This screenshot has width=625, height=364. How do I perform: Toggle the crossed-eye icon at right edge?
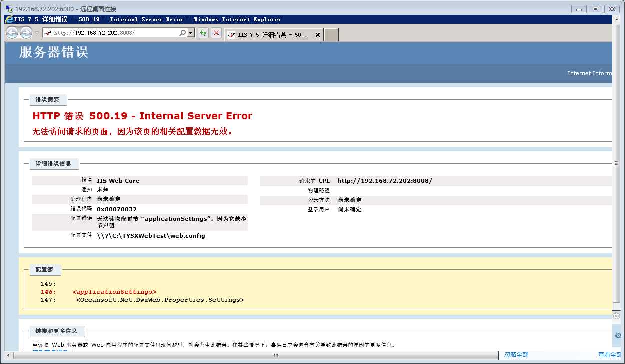617,335
